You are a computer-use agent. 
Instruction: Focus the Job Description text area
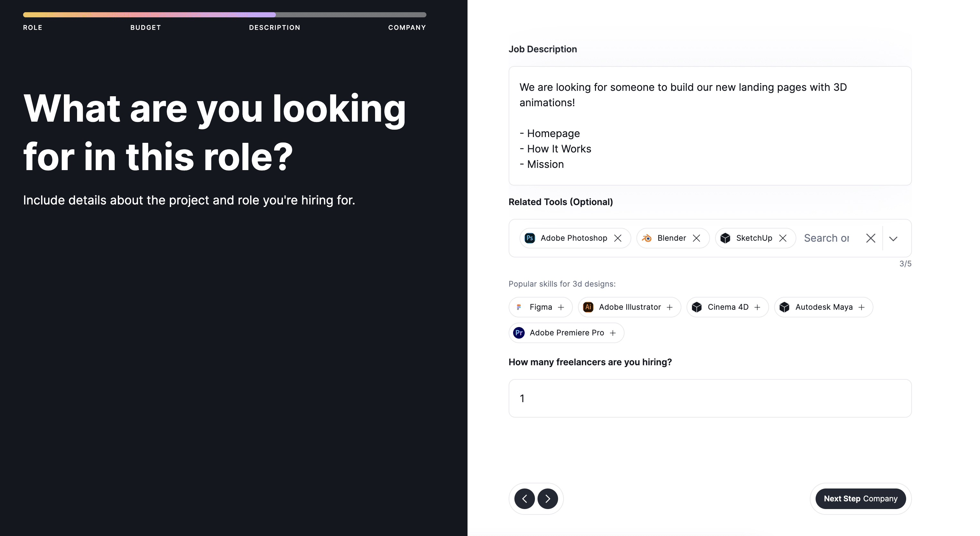710,126
